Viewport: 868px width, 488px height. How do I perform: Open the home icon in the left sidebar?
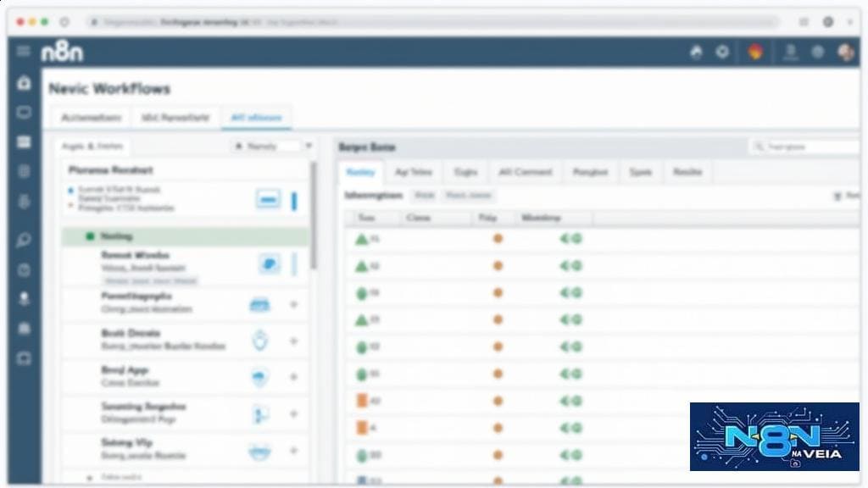point(24,83)
